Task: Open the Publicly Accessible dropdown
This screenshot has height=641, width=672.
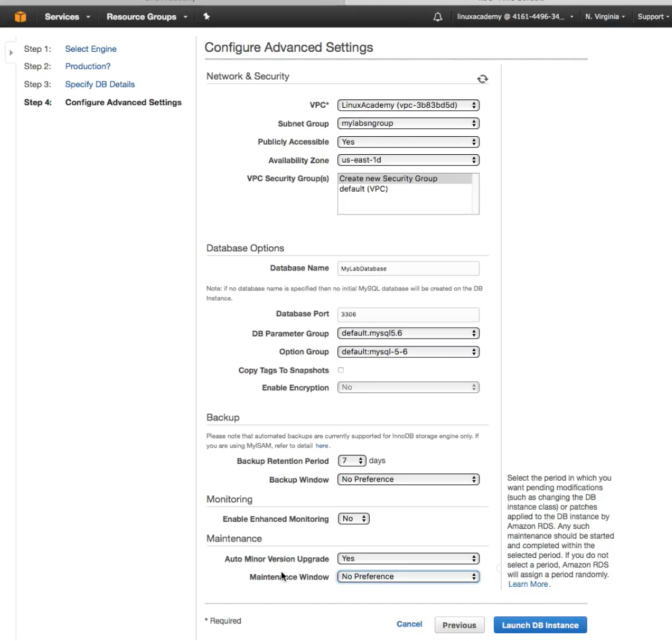Action: (x=408, y=142)
